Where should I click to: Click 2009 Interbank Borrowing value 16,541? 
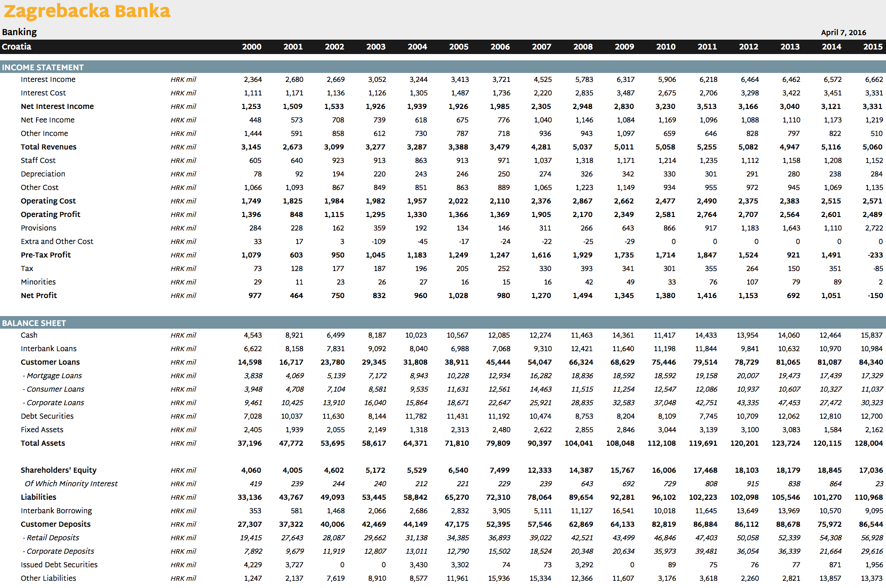pos(623,511)
